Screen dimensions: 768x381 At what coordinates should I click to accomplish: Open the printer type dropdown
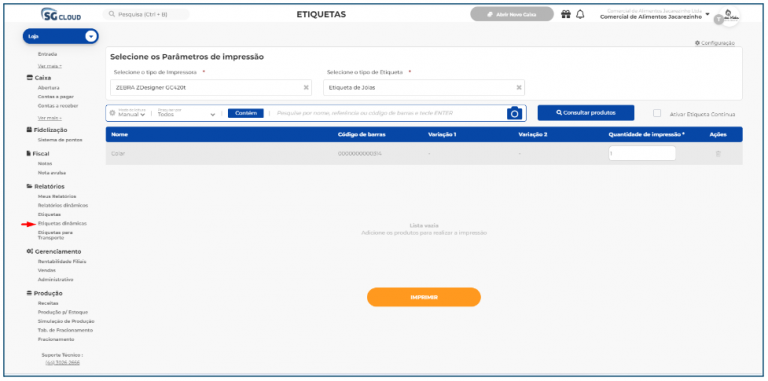(x=211, y=87)
